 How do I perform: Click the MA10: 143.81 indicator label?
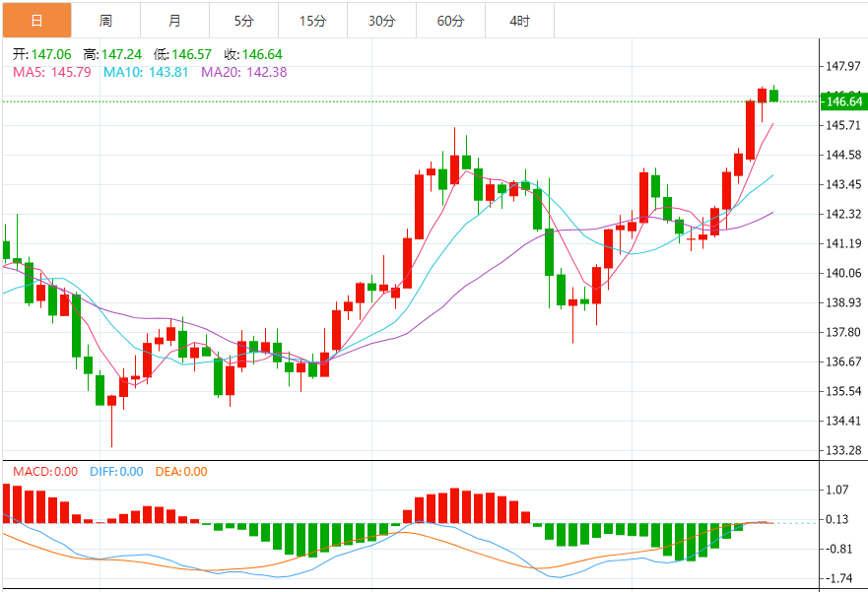pos(146,72)
